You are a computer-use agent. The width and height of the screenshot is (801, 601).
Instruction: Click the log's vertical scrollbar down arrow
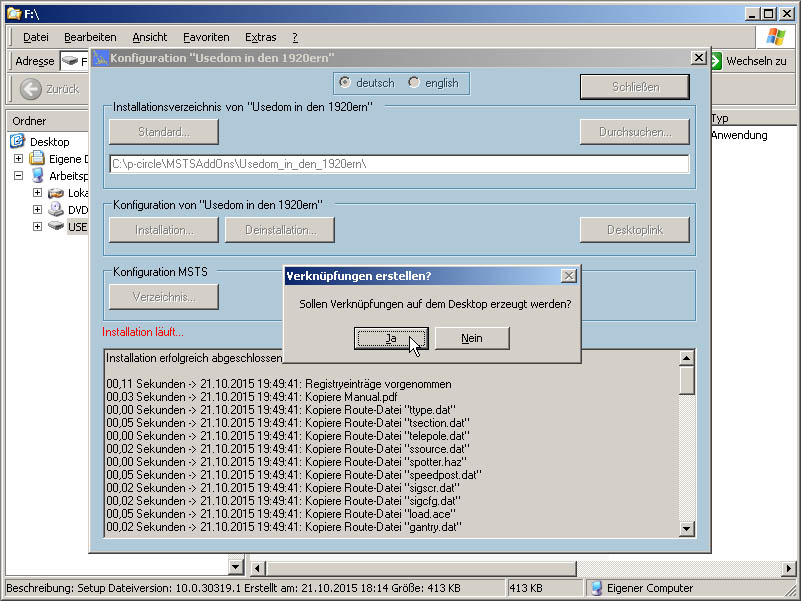click(687, 529)
